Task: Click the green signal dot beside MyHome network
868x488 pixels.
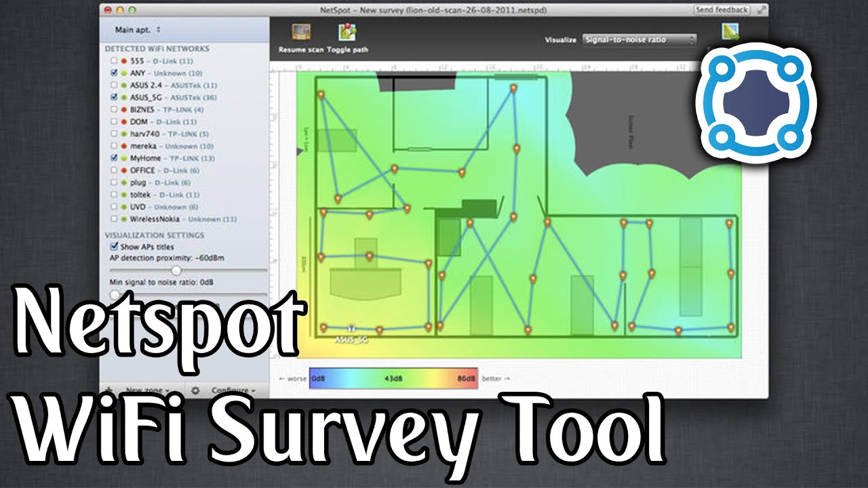Action: [123, 158]
